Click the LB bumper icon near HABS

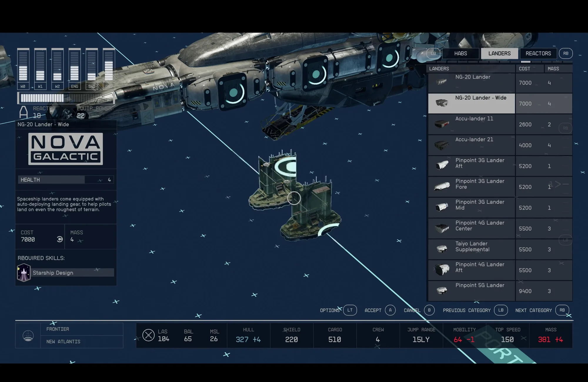[433, 54]
